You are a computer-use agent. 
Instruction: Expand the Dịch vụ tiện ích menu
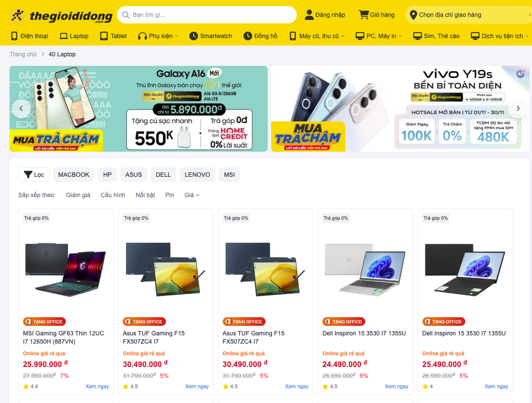500,36
